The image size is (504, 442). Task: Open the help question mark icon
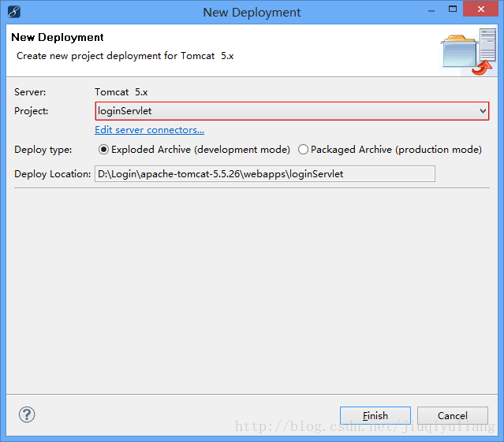point(27,414)
